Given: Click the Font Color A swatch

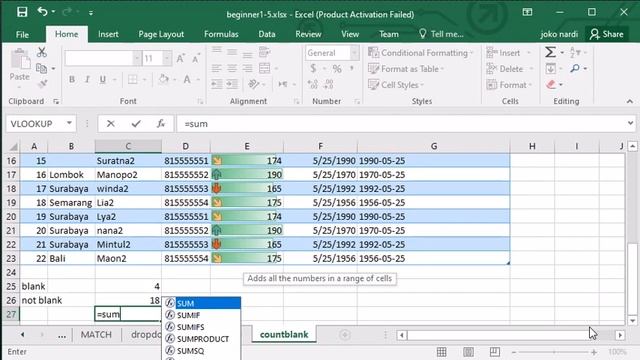Looking at the screenshot, I should [187, 79].
